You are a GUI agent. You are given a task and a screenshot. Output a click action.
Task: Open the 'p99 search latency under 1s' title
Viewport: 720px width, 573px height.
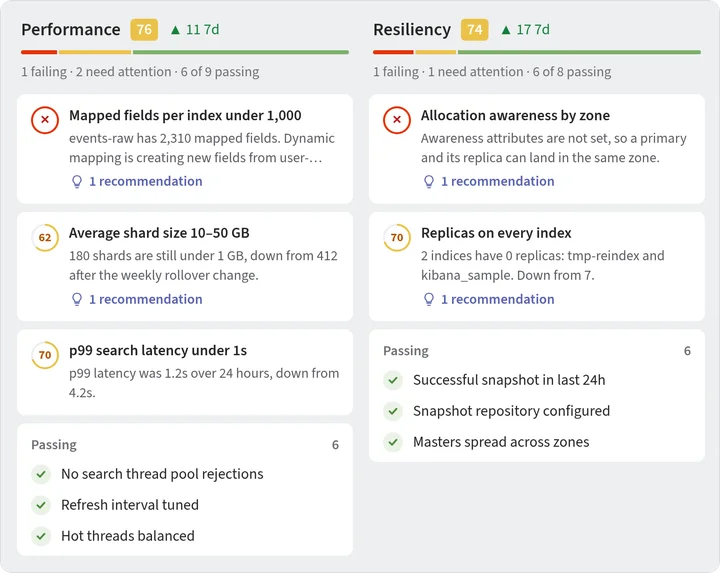[158, 351]
